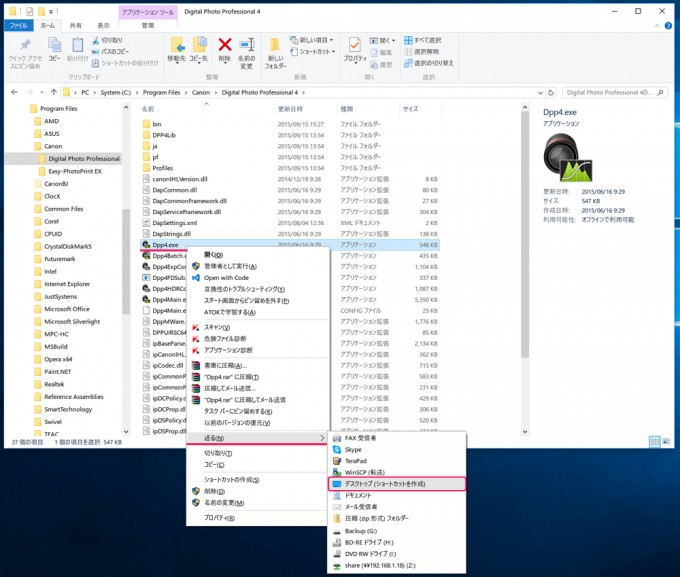Viewport: 680px width, 577px height.
Task: Open the Quick Access Toolbar dropdown
Action: [x=51, y=12]
